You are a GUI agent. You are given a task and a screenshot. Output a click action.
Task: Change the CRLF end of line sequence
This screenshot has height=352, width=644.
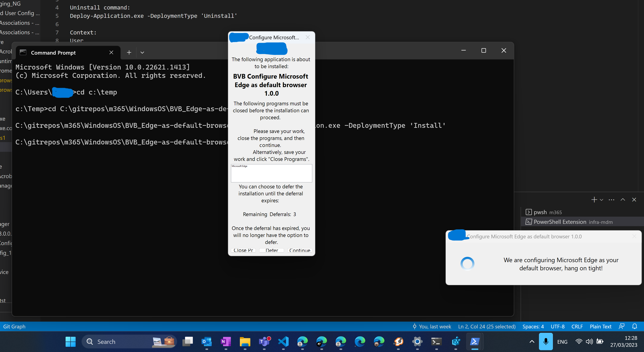click(x=577, y=326)
